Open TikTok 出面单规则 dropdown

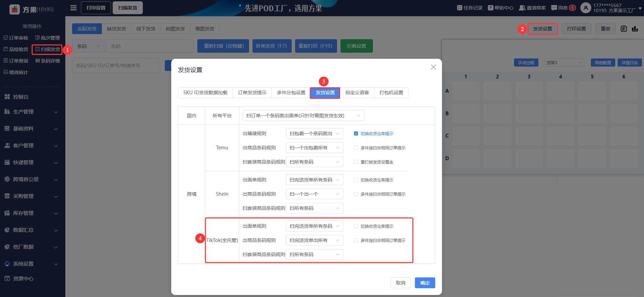click(314, 226)
